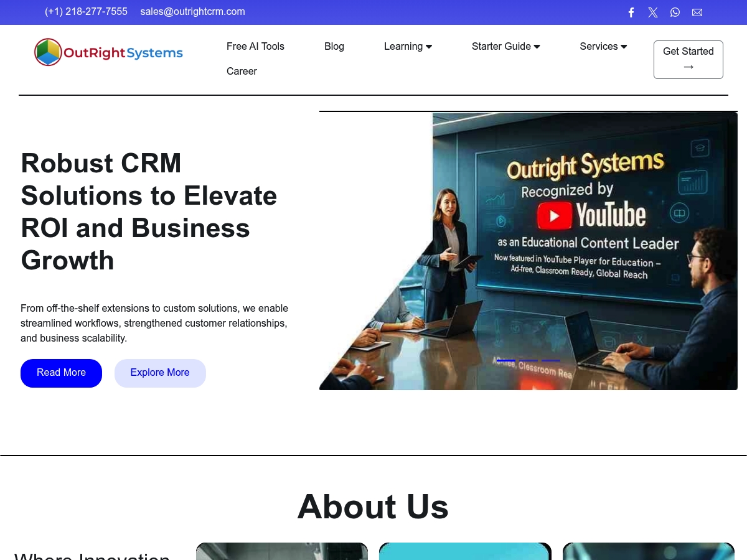Open the Free AI Tools menu item
Image resolution: width=747 pixels, height=560 pixels.
[255, 46]
